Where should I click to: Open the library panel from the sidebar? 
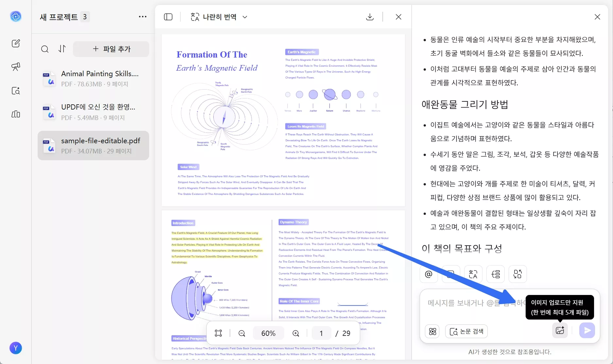click(16, 114)
